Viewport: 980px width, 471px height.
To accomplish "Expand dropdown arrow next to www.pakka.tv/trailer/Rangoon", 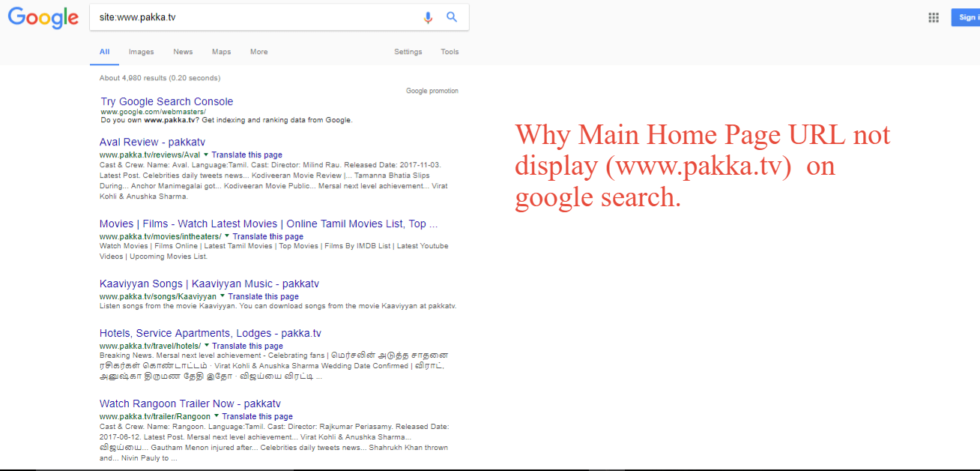I will pos(217,416).
